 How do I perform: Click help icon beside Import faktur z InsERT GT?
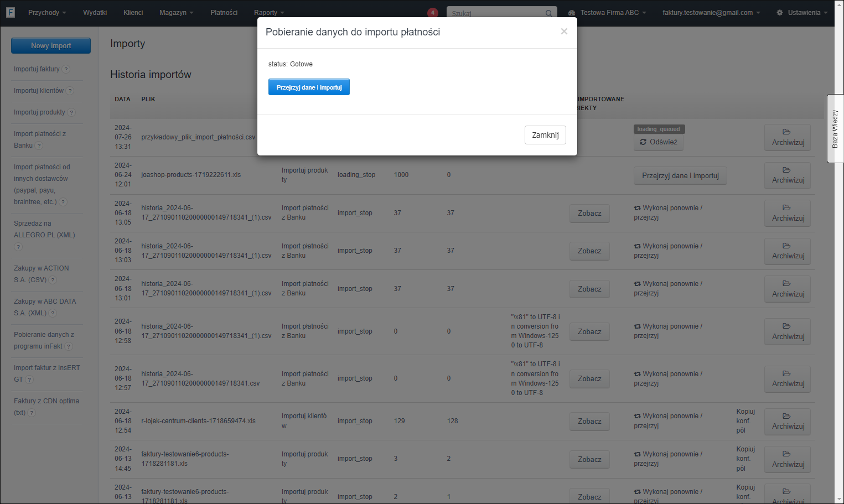tap(29, 380)
